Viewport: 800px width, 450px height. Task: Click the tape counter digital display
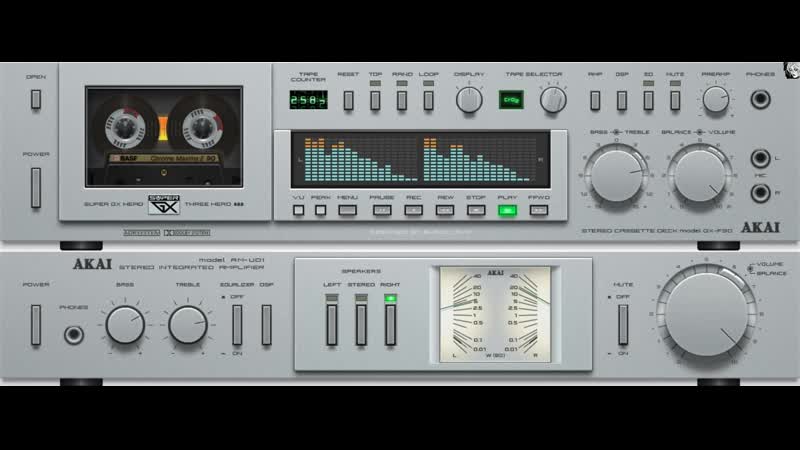pyautogui.click(x=308, y=99)
